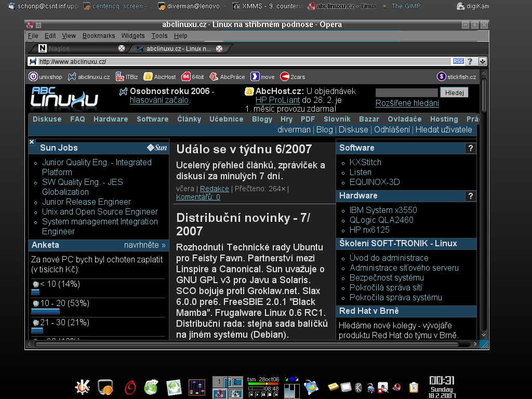Follow the 'hlasování začalo' link
532x399 pixels.
159,100
